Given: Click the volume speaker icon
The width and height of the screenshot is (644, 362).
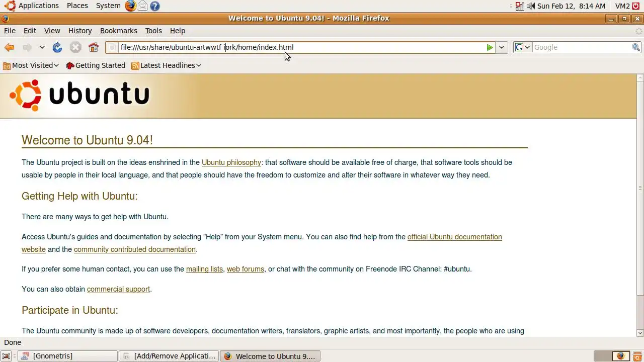Looking at the screenshot, I should tap(531, 6).
